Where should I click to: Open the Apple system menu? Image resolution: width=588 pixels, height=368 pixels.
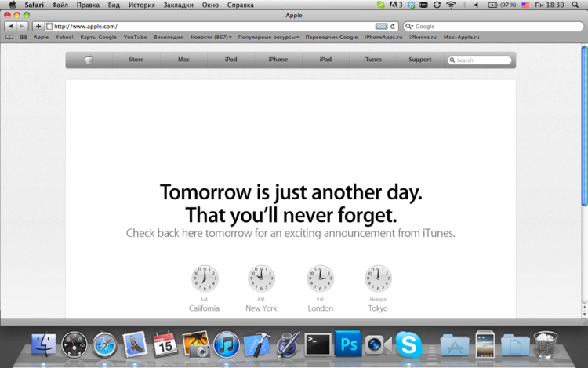click(13, 5)
